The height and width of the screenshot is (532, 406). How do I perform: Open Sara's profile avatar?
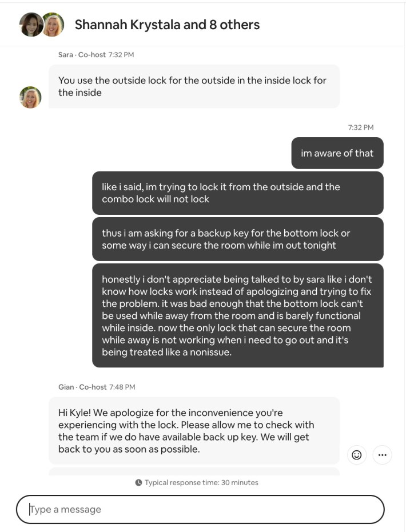(30, 97)
